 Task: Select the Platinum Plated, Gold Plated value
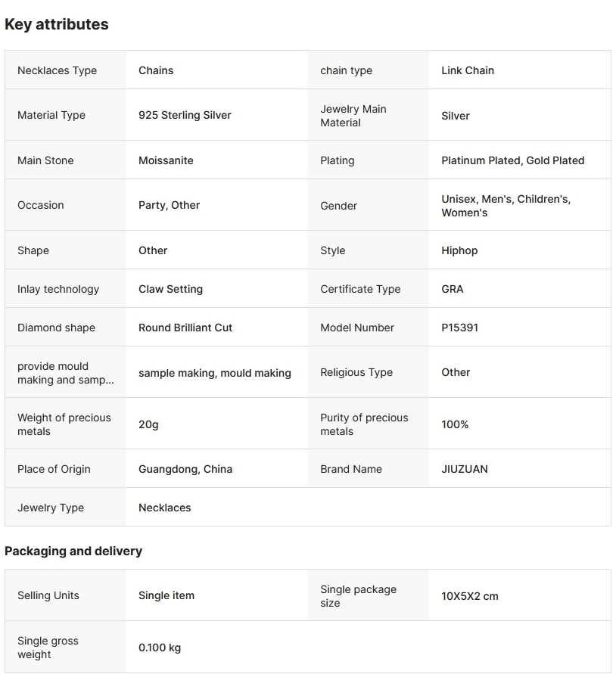click(x=512, y=160)
